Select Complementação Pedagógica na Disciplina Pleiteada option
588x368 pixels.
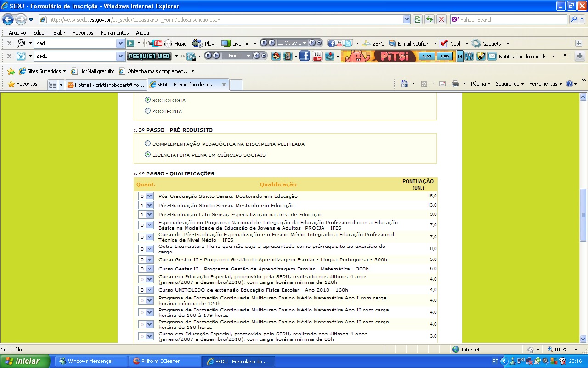point(147,144)
